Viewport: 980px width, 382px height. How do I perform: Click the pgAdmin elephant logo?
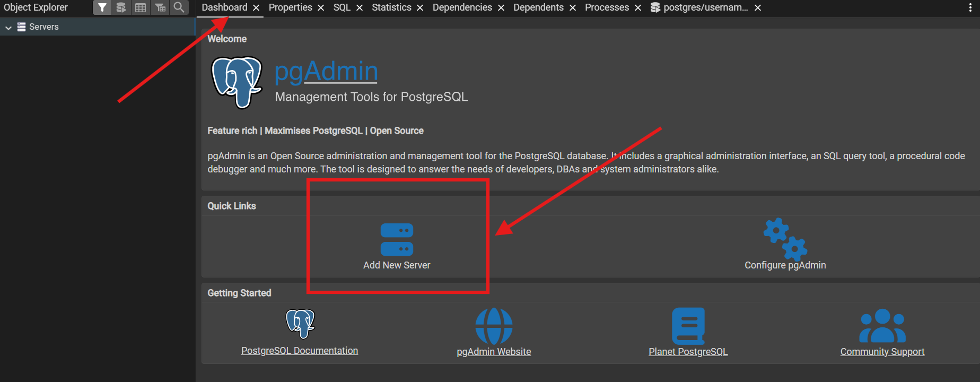237,82
